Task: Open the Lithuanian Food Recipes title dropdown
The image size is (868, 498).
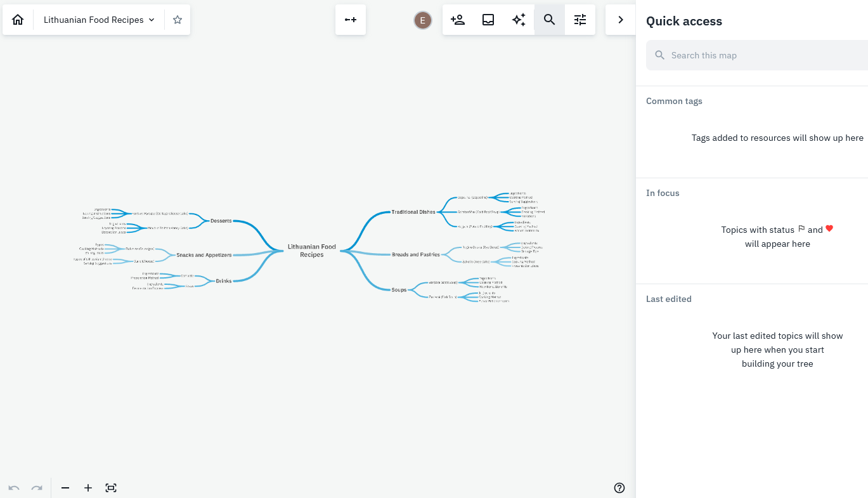Action: [99, 20]
